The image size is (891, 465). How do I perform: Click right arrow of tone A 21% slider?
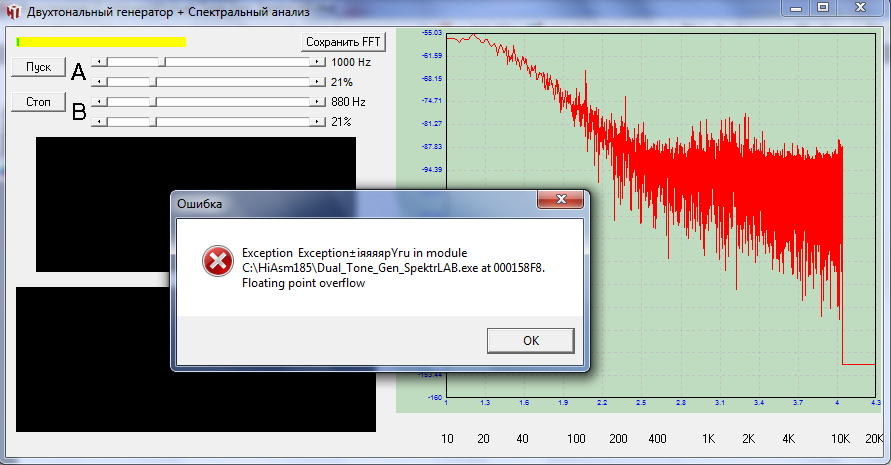(318, 82)
